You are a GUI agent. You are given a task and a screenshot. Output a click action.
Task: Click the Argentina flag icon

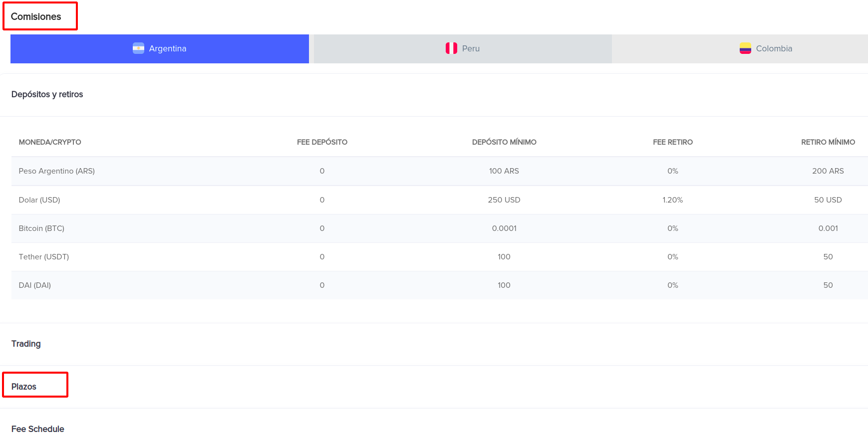[138, 48]
